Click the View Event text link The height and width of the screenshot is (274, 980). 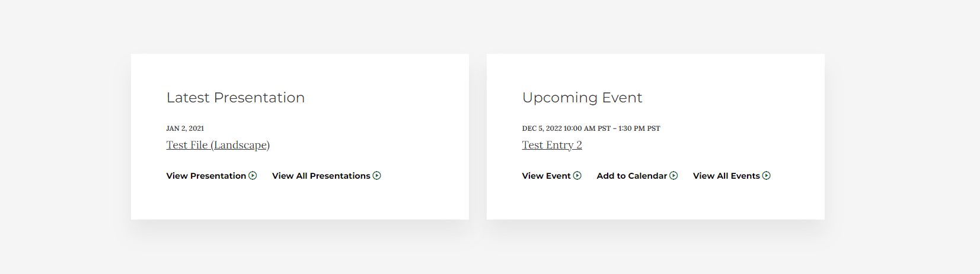tap(546, 176)
